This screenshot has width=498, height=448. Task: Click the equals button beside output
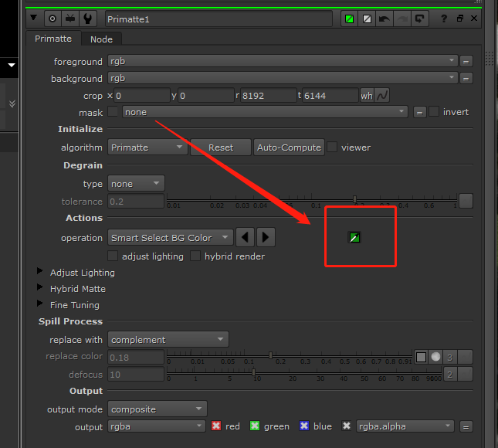coord(466,426)
